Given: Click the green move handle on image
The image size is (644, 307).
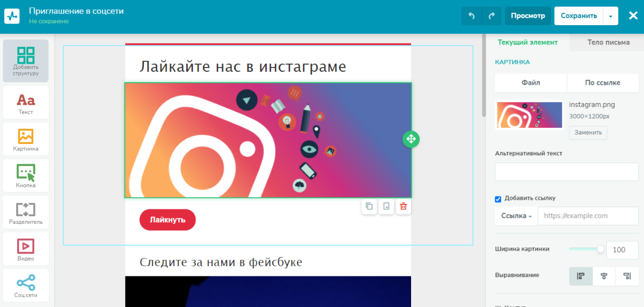Looking at the screenshot, I should tap(411, 139).
